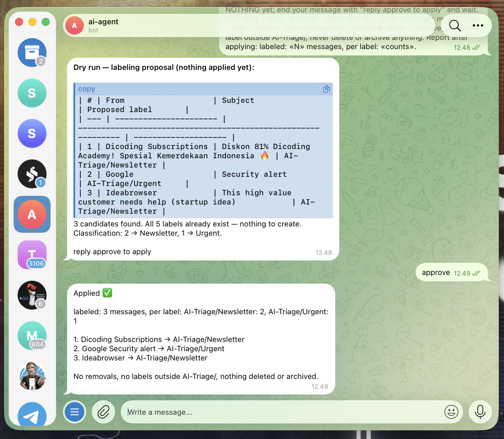Image resolution: width=504 pixels, height=439 pixels.
Task: Copy the dry run code block
Action: point(326,89)
